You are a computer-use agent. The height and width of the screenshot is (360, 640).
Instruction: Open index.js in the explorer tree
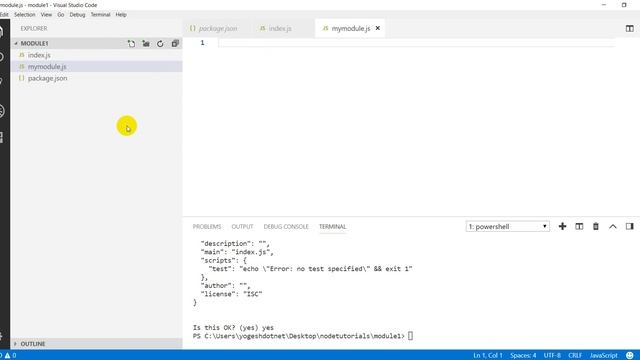[96, 55]
